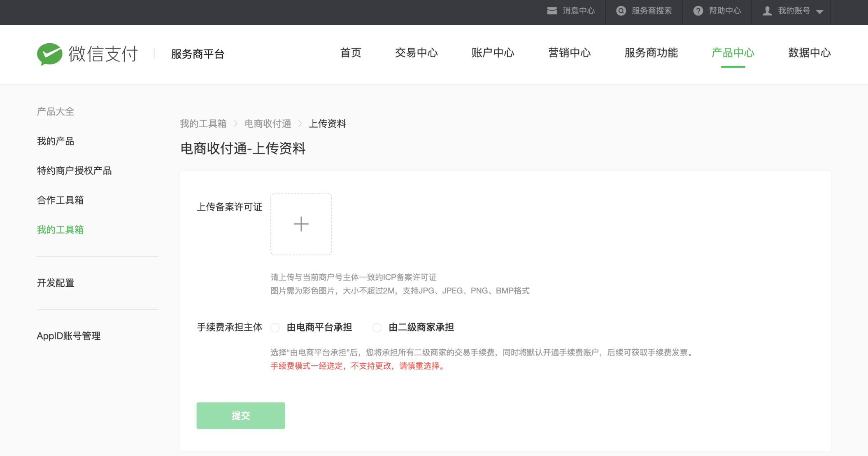Open 数据中心 navigation tab
This screenshot has height=456, width=868.
pyautogui.click(x=809, y=53)
